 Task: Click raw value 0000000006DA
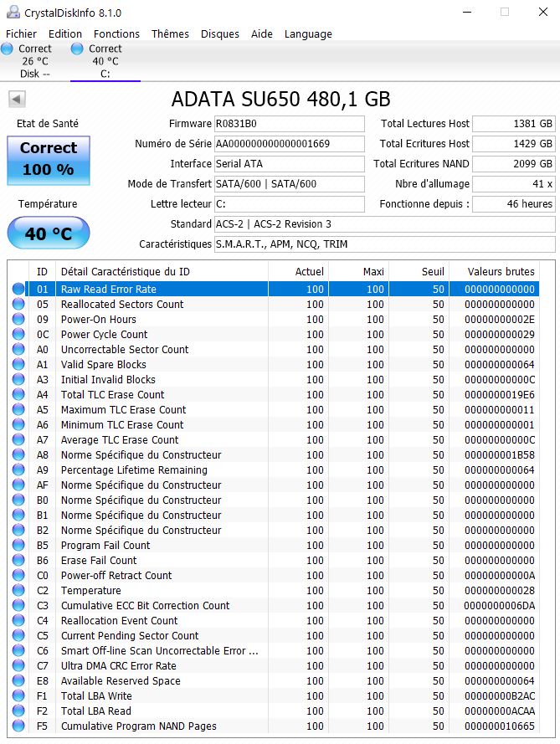pyautogui.click(x=499, y=605)
